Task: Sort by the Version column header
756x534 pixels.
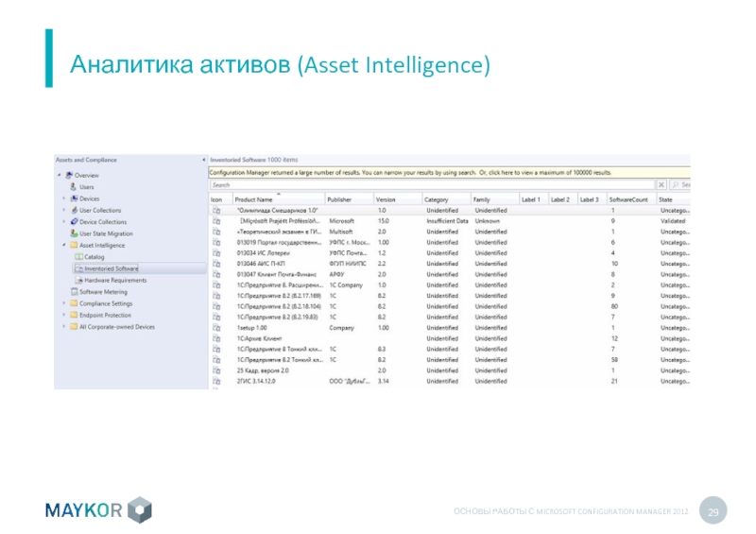Action: (x=398, y=199)
